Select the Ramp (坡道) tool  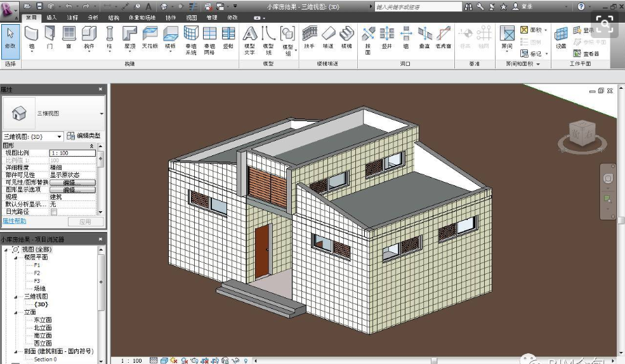tap(328, 38)
